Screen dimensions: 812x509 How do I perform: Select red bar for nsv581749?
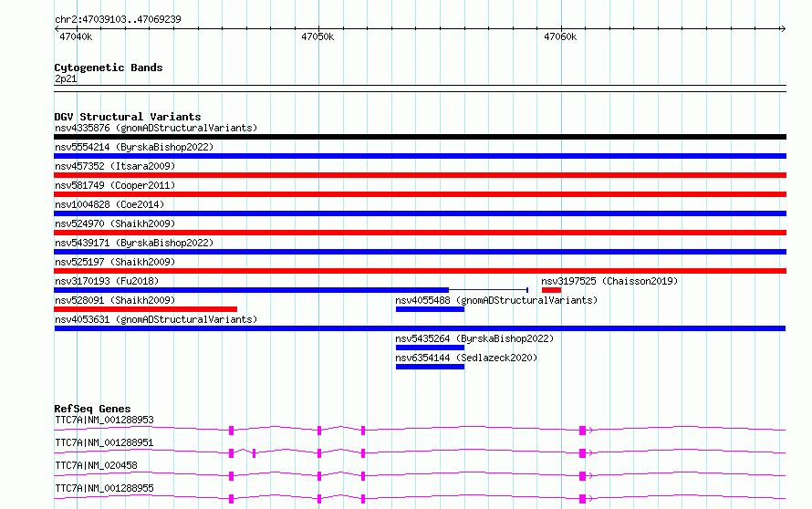pyautogui.click(x=420, y=194)
